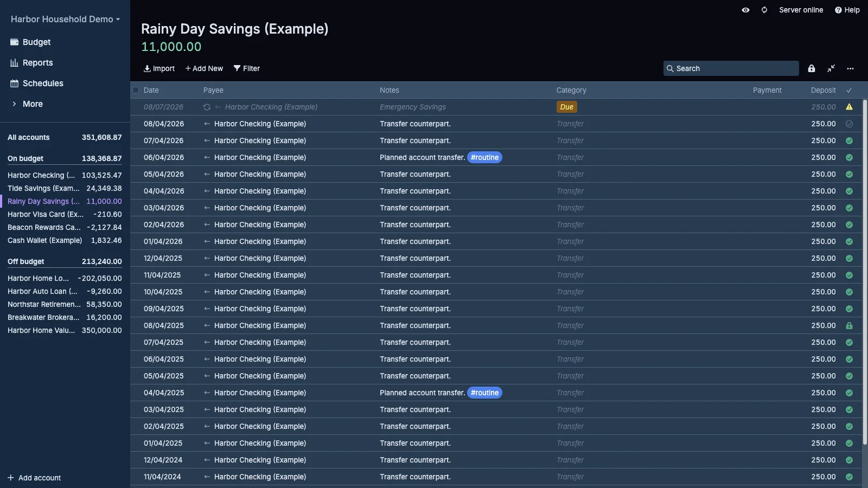Click transfer arrow icon on 08/04/2026 row
The width and height of the screenshot is (868, 488).
207,124
